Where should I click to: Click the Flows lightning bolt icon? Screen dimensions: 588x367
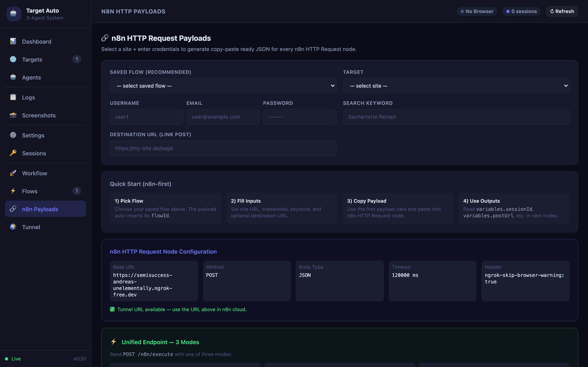coord(13,191)
